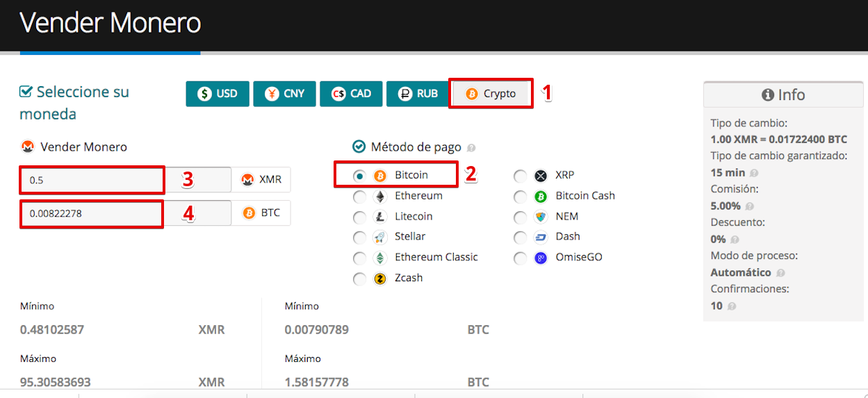Click the dollar icon on USD button
Screen dimensions: 868x398
204,94
